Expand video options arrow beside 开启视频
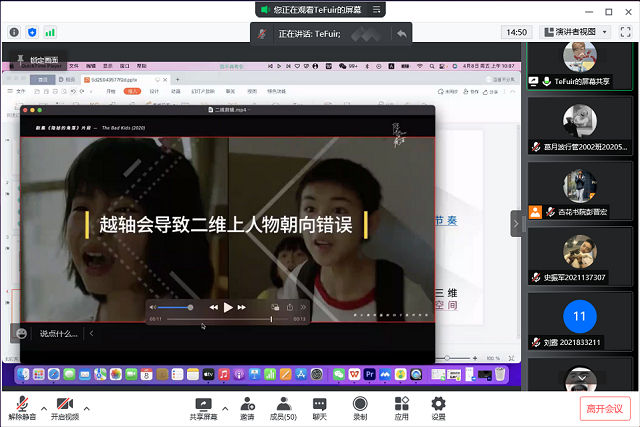This screenshot has width=640, height=427. (87, 408)
